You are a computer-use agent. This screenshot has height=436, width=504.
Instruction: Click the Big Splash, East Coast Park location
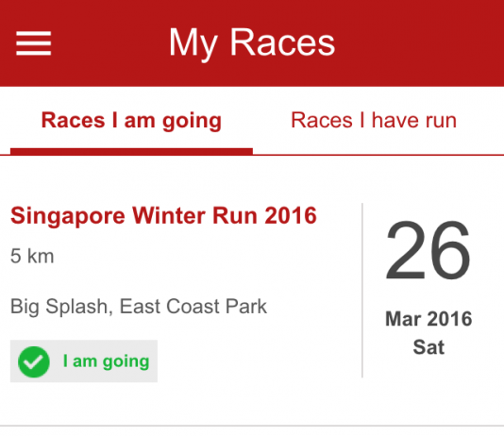coord(139,306)
